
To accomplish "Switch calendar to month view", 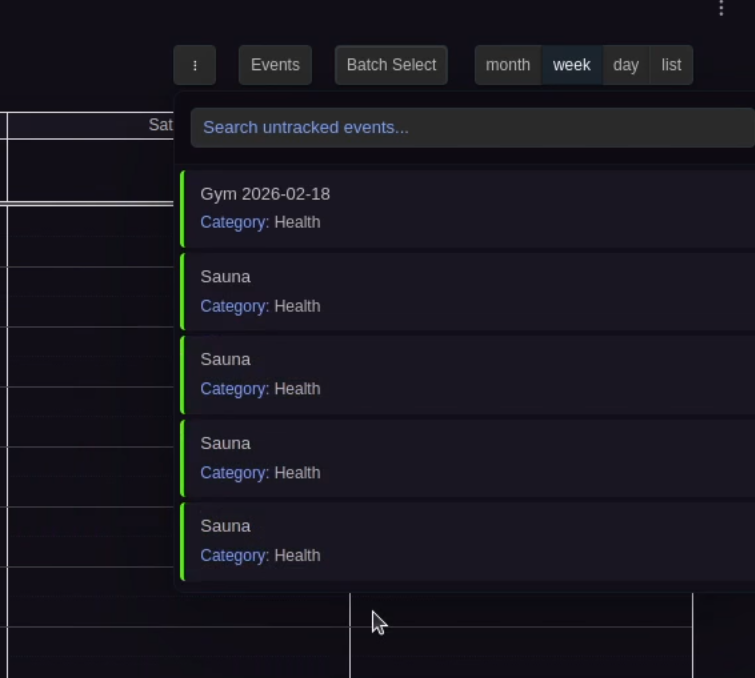I will pos(508,65).
